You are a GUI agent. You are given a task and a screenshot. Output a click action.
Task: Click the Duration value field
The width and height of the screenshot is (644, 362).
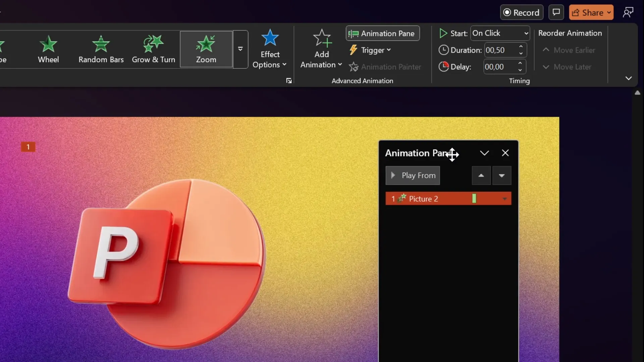click(x=501, y=50)
